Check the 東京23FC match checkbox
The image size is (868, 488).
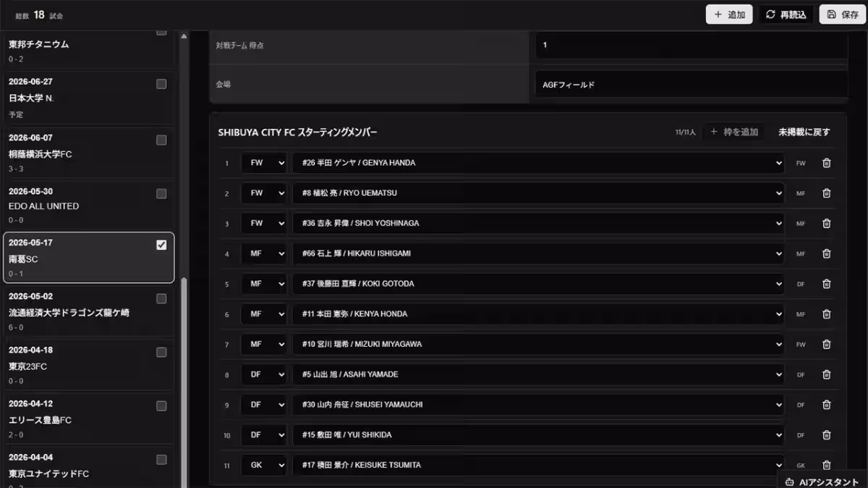161,352
